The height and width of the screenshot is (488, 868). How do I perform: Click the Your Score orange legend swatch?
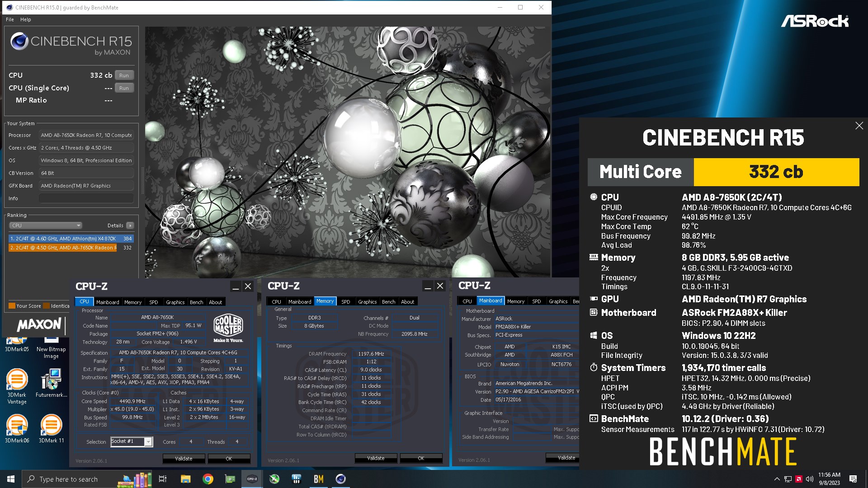coord(12,306)
